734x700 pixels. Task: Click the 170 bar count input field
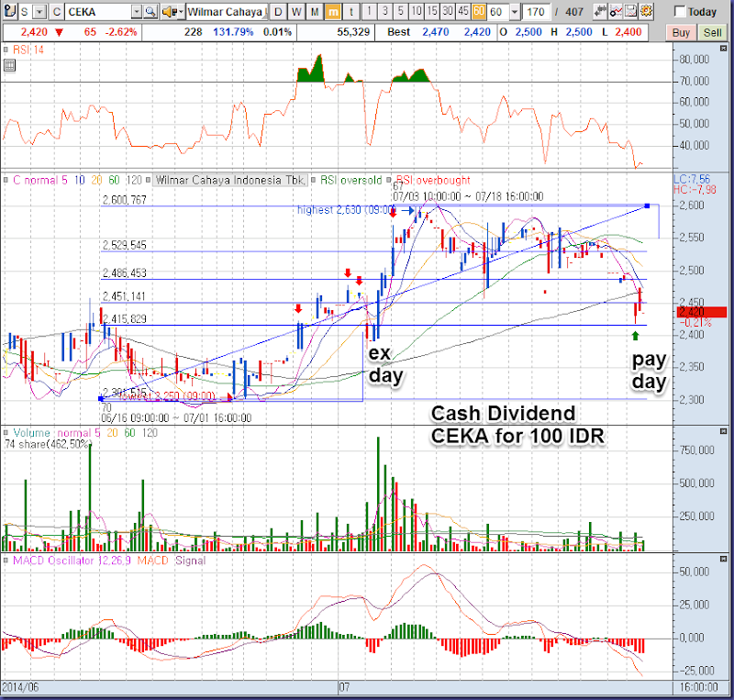tap(536, 11)
